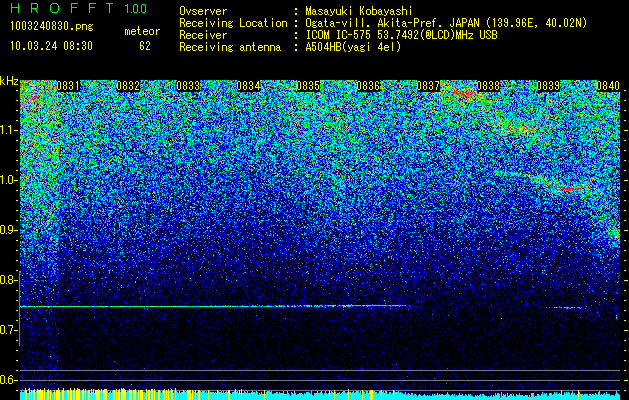Click the 0838 time marker
629x400 pixels.
tap(488, 86)
